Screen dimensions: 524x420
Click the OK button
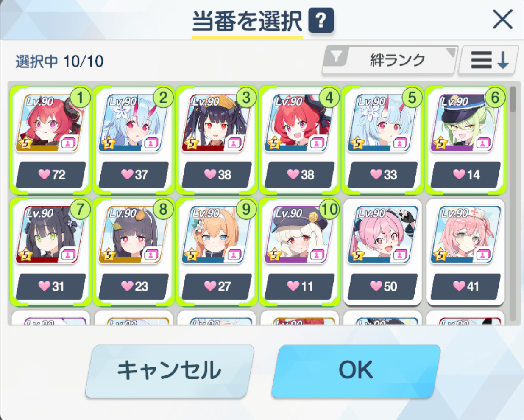pos(356,370)
